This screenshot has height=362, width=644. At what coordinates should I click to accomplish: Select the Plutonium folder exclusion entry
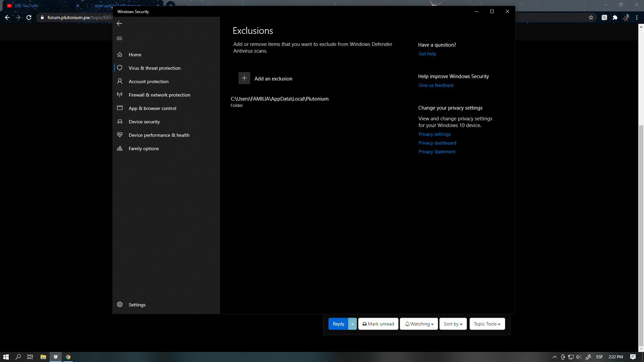coord(280,102)
